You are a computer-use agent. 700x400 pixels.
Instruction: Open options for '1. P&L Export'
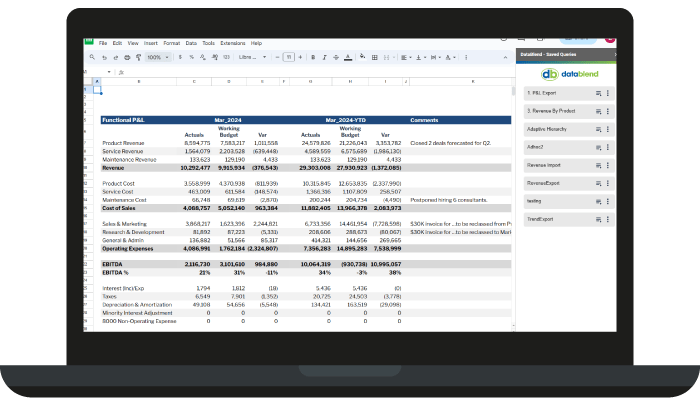(608, 93)
